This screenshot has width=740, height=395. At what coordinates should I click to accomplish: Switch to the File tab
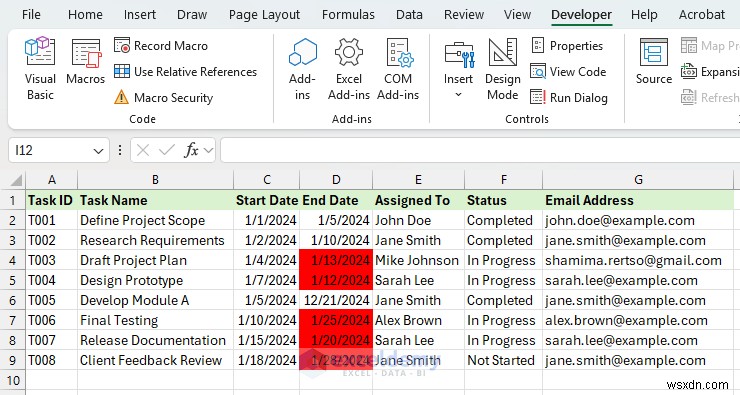31,15
